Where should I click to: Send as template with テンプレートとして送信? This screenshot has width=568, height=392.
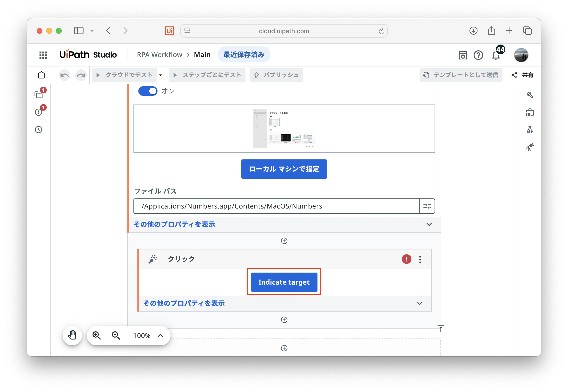[x=461, y=75]
